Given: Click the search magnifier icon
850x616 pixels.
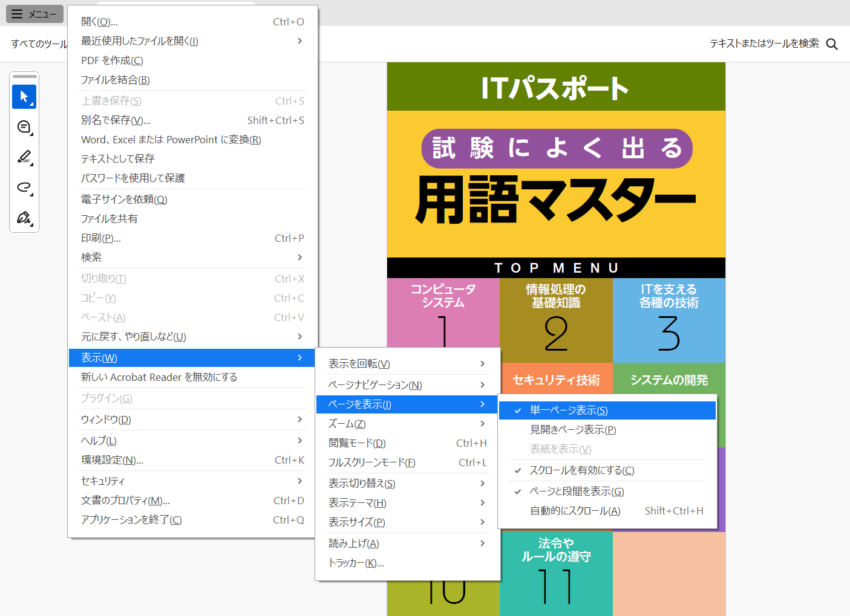Looking at the screenshot, I should click(x=832, y=44).
